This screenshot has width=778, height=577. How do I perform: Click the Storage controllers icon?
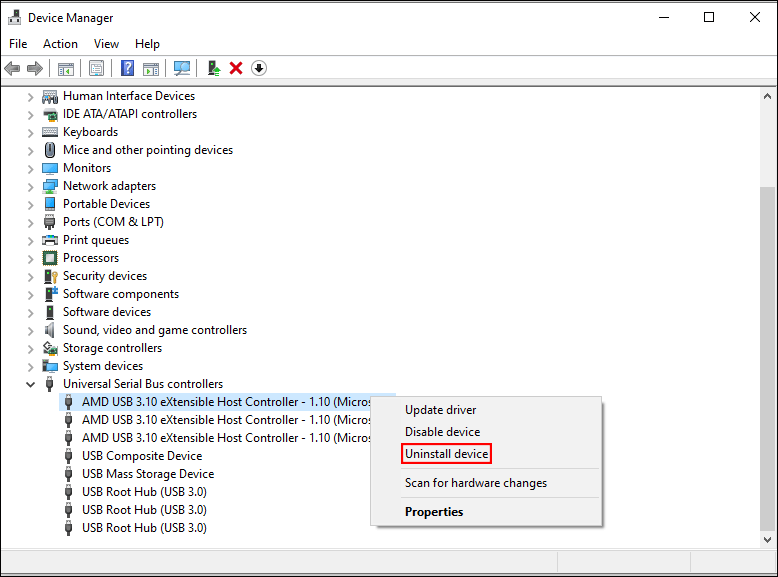pos(50,348)
